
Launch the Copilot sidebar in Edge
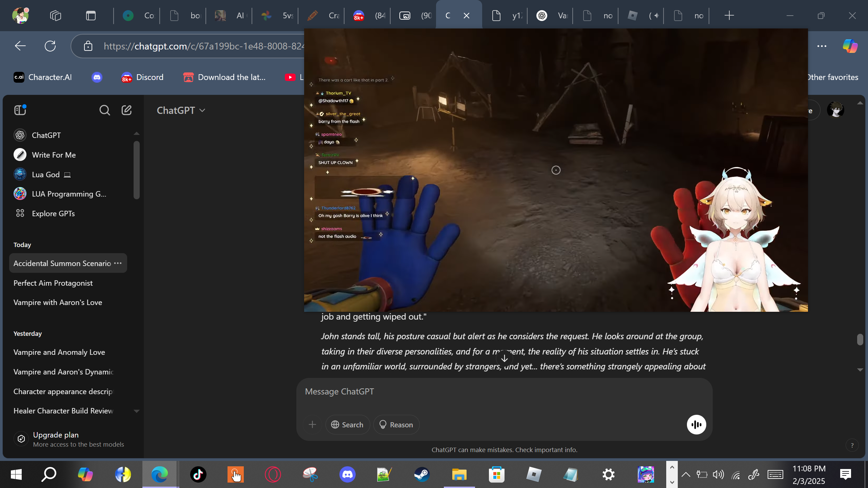pyautogui.click(x=850, y=46)
